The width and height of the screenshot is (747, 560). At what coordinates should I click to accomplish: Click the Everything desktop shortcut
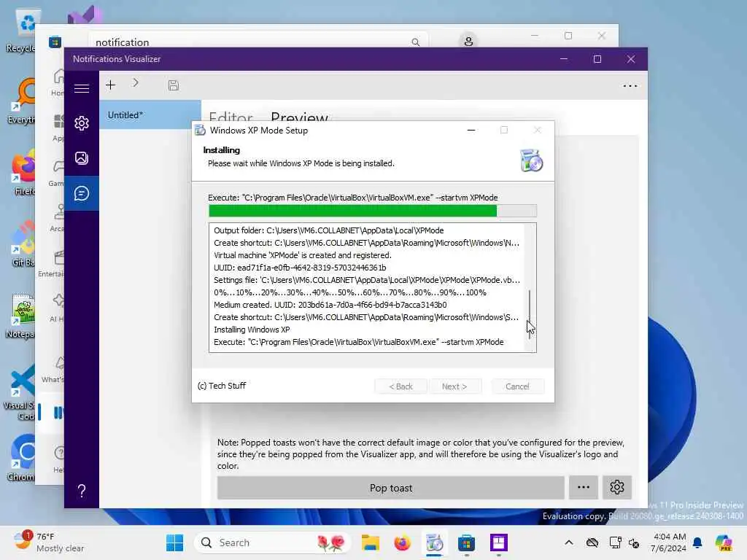tap(21, 101)
